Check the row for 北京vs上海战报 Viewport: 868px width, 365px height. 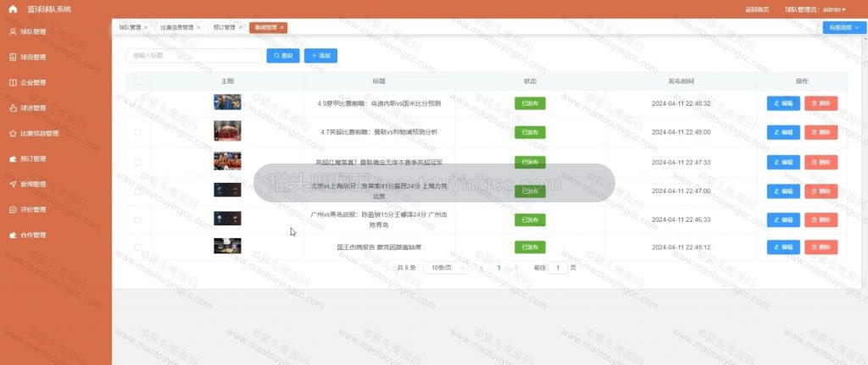138,191
